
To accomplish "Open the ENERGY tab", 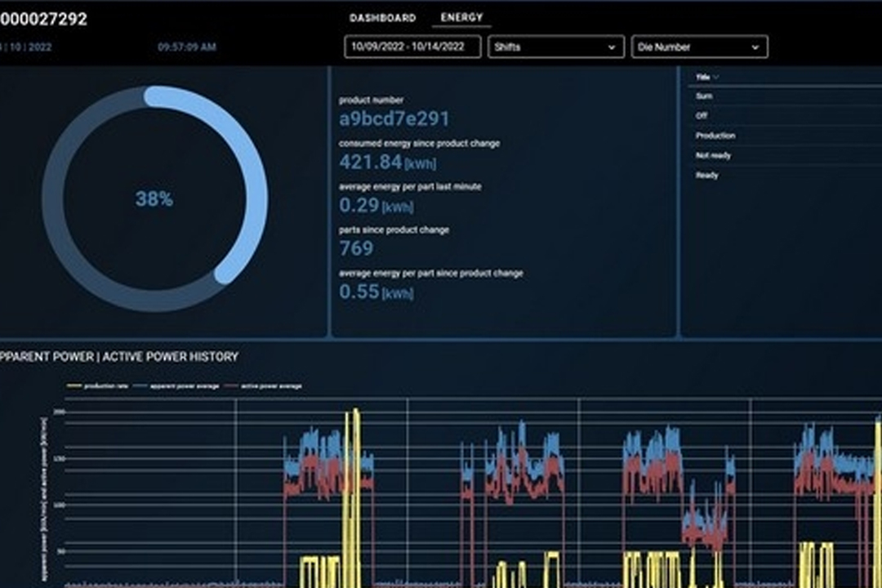I will 461,17.
